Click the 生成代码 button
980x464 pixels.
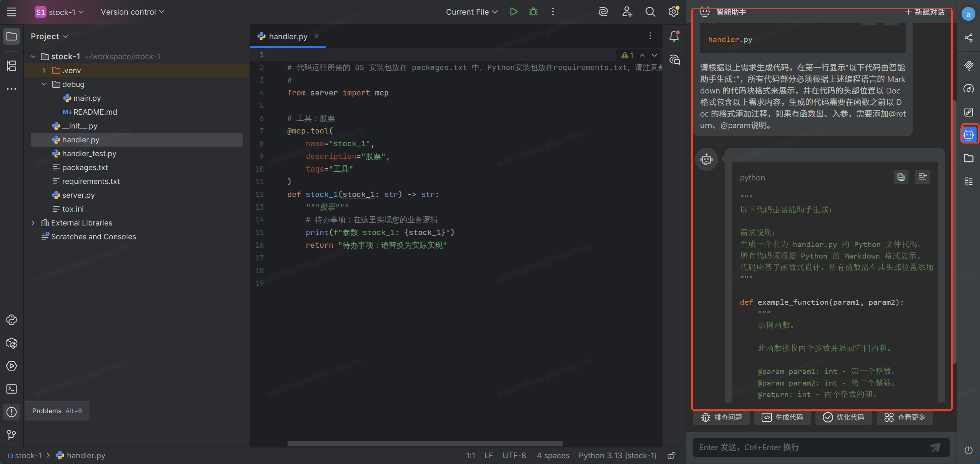782,417
